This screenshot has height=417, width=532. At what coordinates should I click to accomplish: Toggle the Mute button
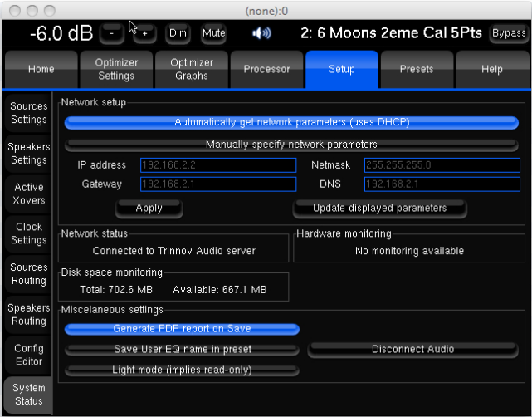213,33
